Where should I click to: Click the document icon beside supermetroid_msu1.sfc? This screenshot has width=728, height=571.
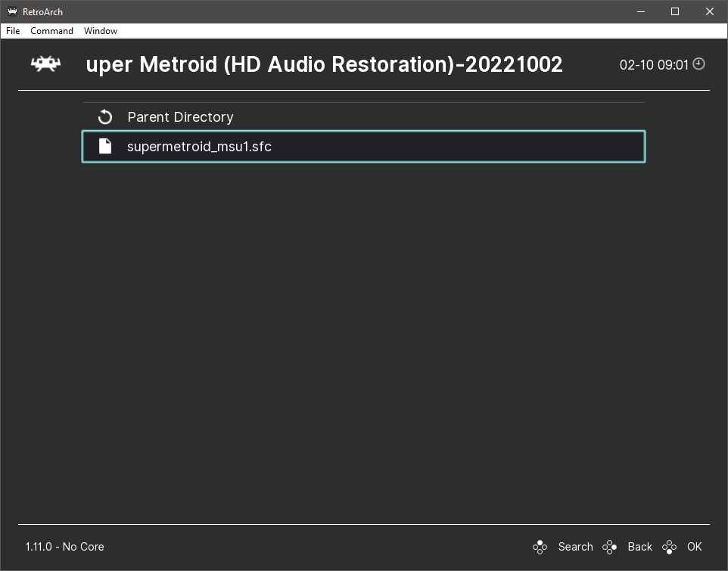[x=105, y=147]
